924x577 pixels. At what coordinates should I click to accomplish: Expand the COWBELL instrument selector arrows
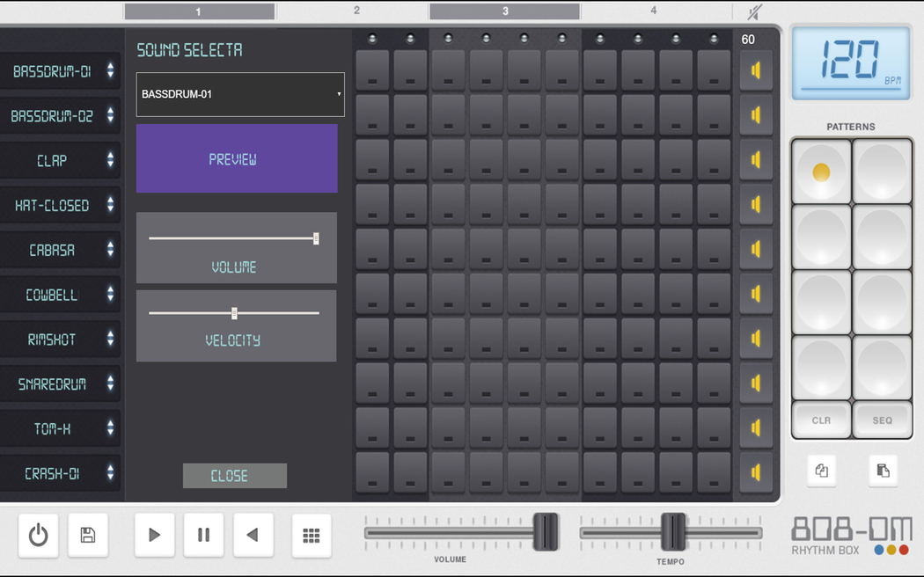(x=110, y=294)
